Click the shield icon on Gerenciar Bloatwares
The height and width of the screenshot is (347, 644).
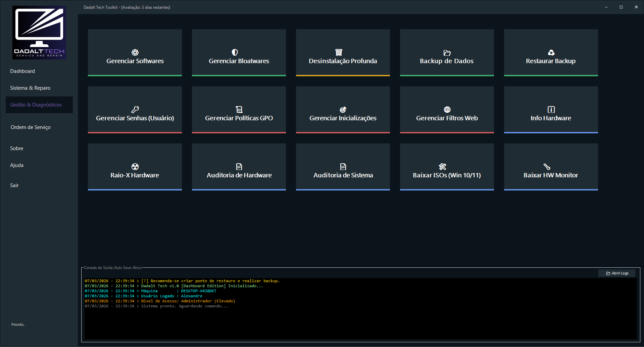pos(235,52)
